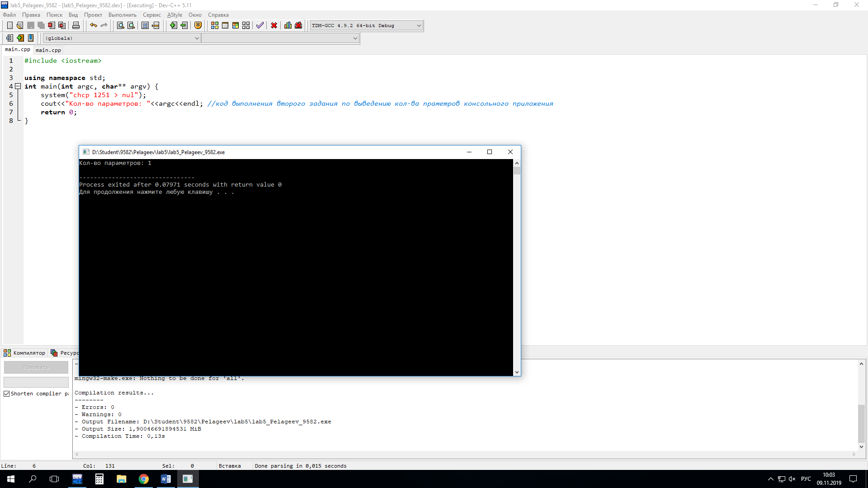868x488 pixels.
Task: Open a project or file
Action: tap(20, 26)
